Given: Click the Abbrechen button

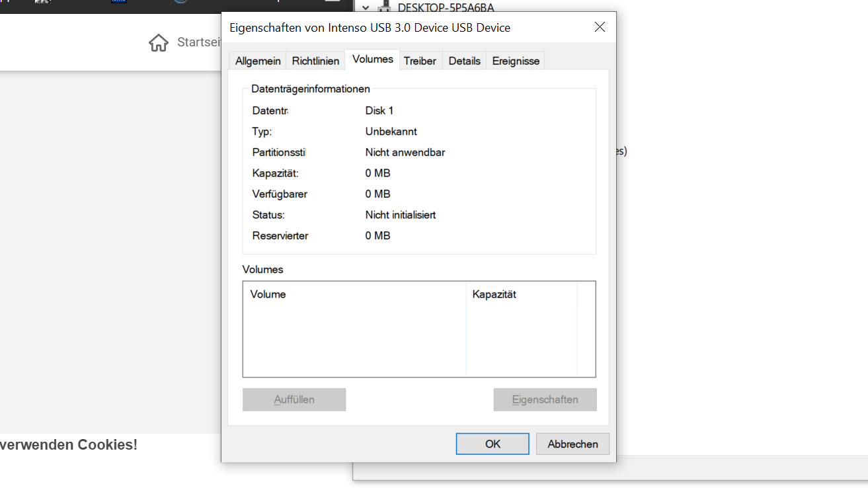Looking at the screenshot, I should pos(572,444).
